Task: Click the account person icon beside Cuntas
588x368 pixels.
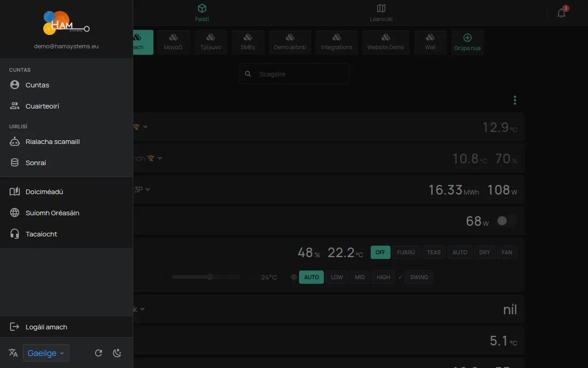Action: click(15, 85)
